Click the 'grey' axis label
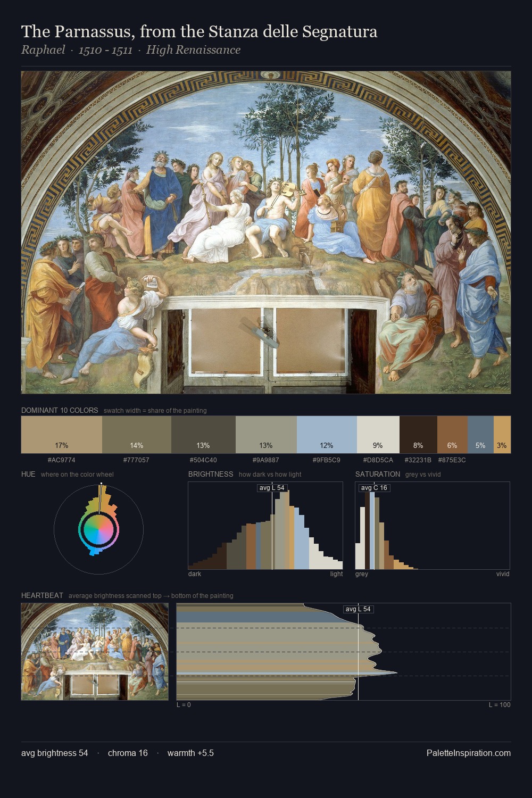The height and width of the screenshot is (798, 532). pyautogui.click(x=362, y=574)
